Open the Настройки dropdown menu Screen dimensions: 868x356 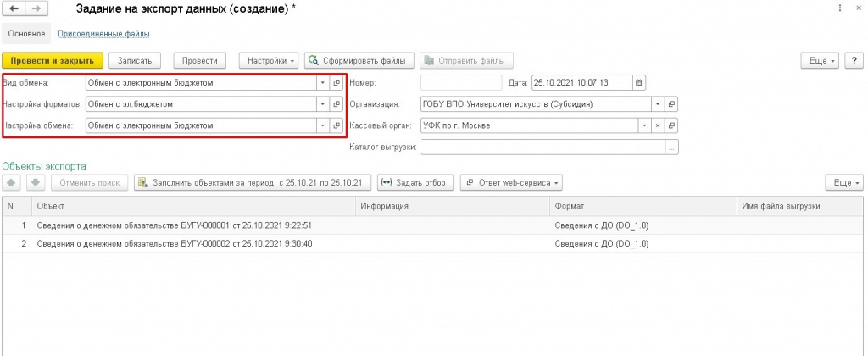(x=269, y=60)
